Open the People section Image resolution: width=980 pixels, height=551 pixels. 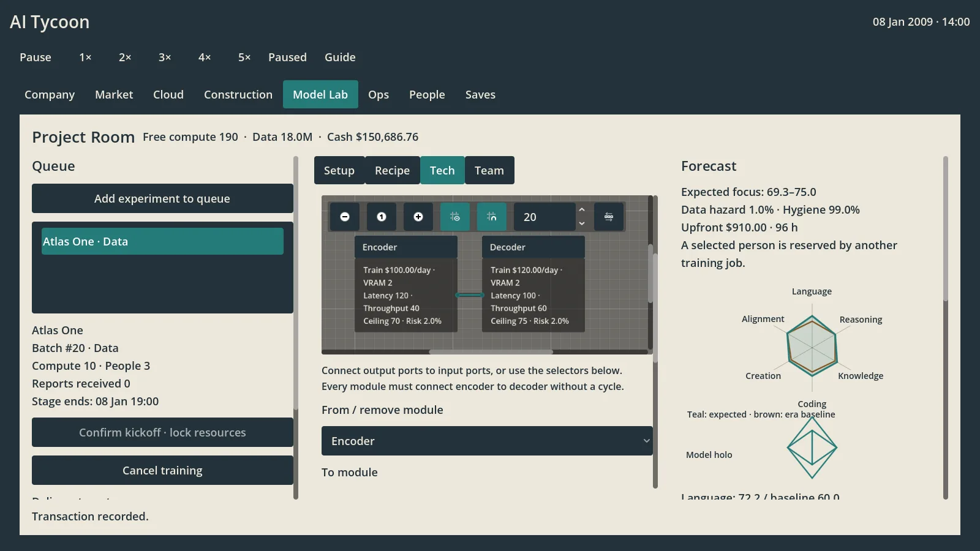point(427,94)
